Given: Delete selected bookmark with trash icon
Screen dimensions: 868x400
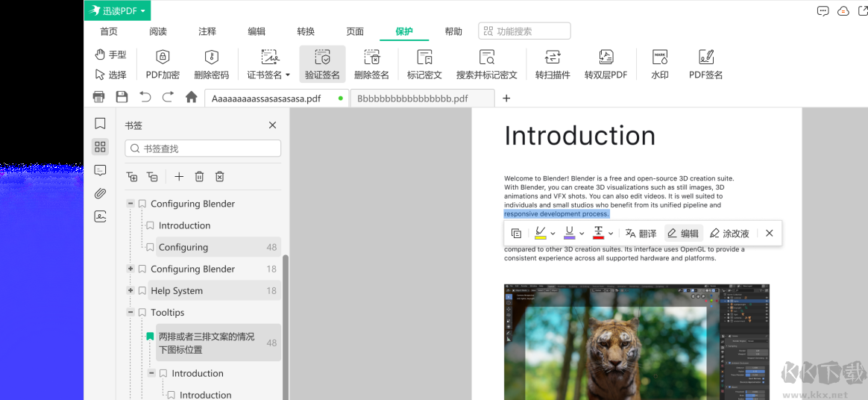Looking at the screenshot, I should tap(199, 177).
